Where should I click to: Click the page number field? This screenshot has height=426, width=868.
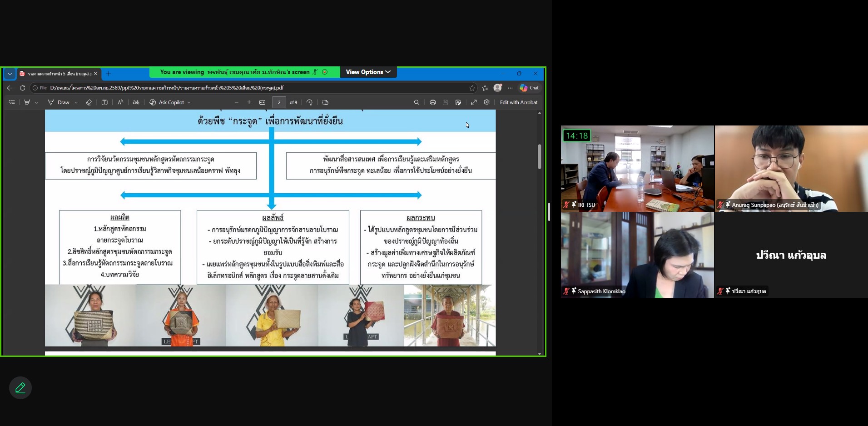[279, 102]
